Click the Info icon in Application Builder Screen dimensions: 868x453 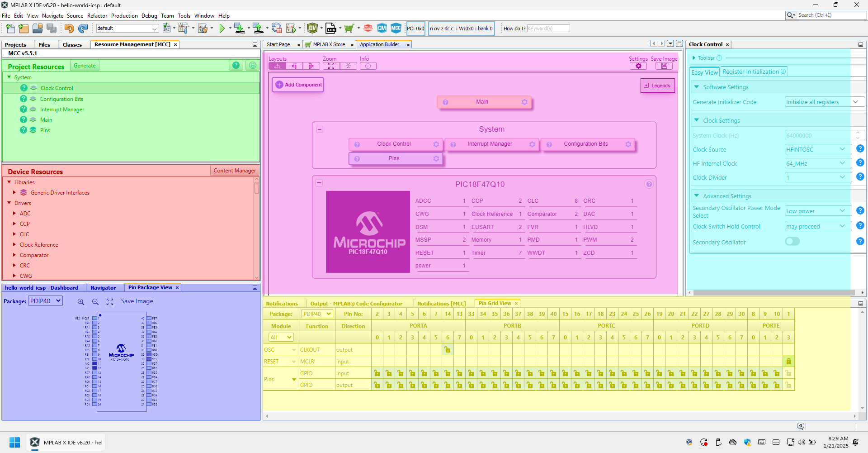(x=368, y=66)
